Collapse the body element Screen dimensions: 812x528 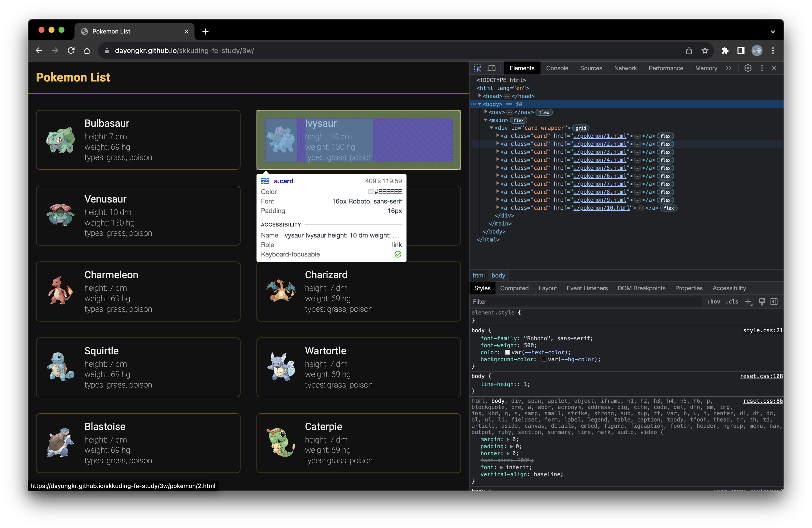[x=479, y=104]
